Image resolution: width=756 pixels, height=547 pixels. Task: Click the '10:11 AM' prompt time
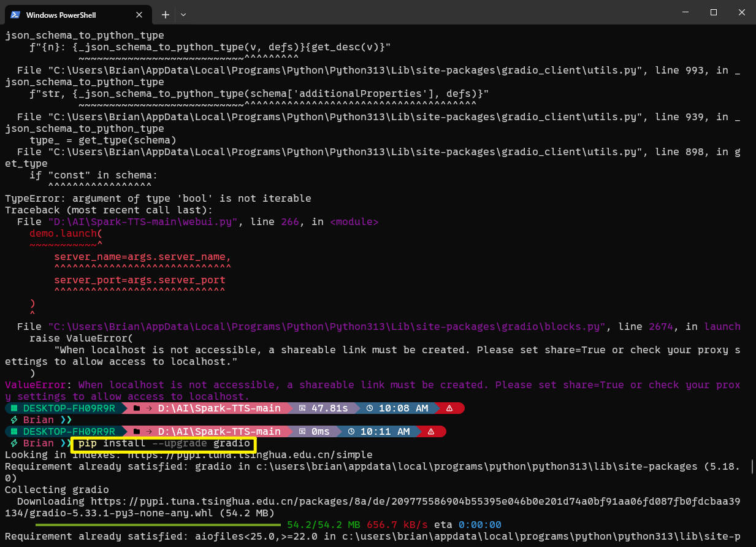386,432
